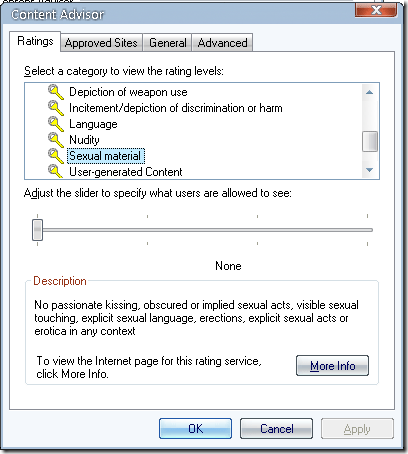Click the category list scroll up arrow
The image size is (408, 454).
click(369, 92)
